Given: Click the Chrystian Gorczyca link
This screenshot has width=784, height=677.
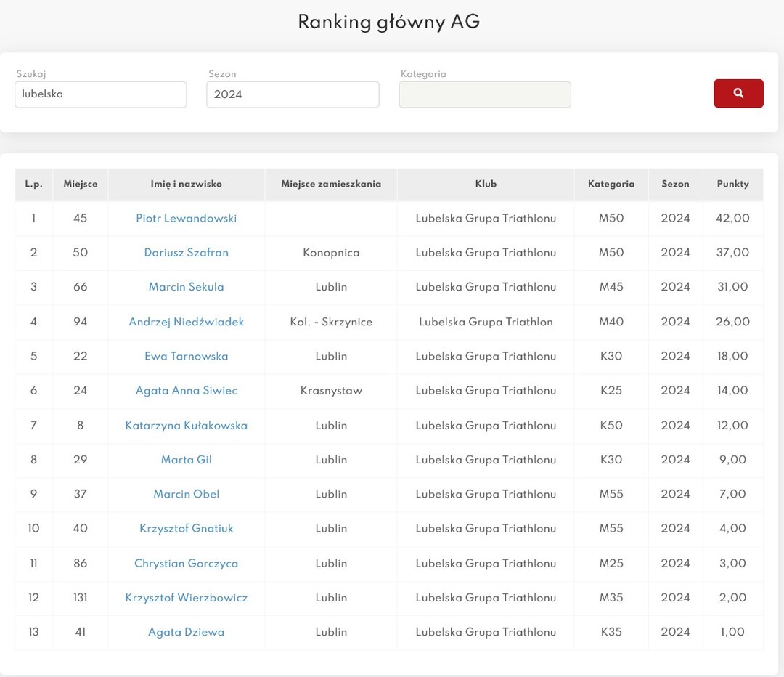Looking at the screenshot, I should click(187, 564).
